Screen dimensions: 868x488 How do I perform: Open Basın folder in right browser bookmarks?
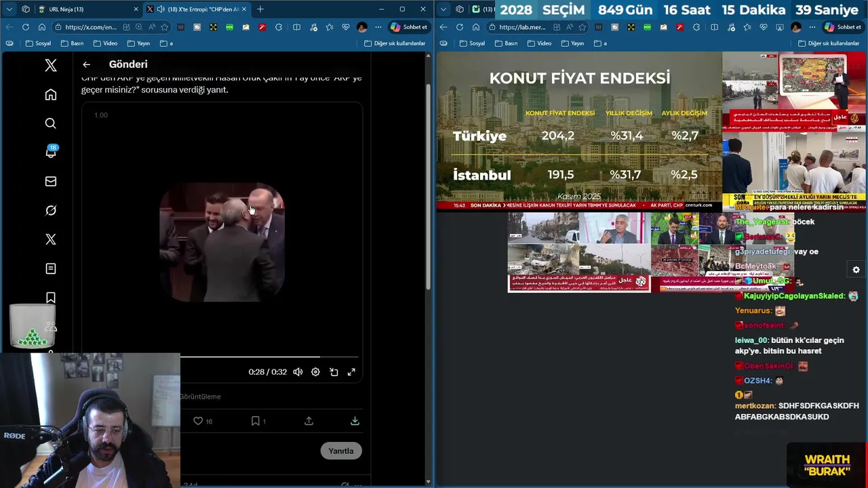[506, 43]
